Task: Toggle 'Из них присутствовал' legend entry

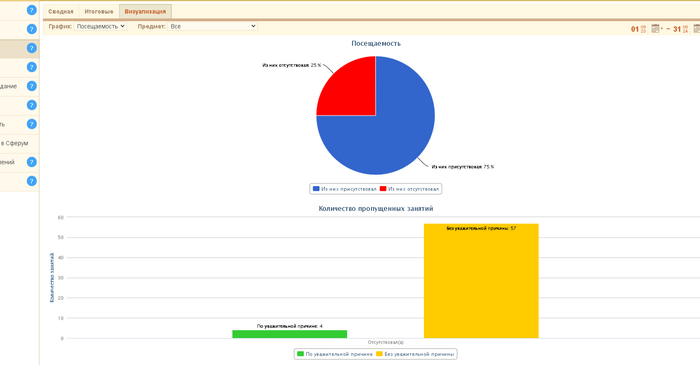Action: 345,189
